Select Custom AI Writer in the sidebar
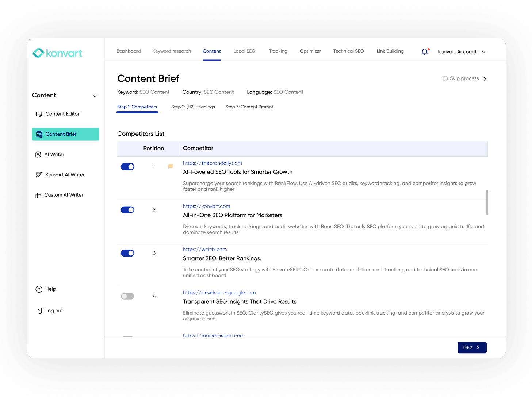Image resolution: width=532 pixels, height=397 pixels. click(x=39, y=195)
